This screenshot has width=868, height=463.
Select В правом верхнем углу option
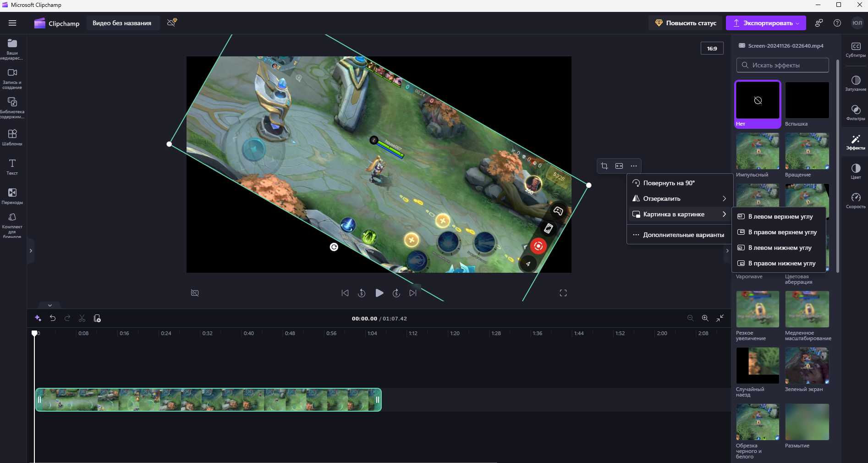pyautogui.click(x=782, y=232)
